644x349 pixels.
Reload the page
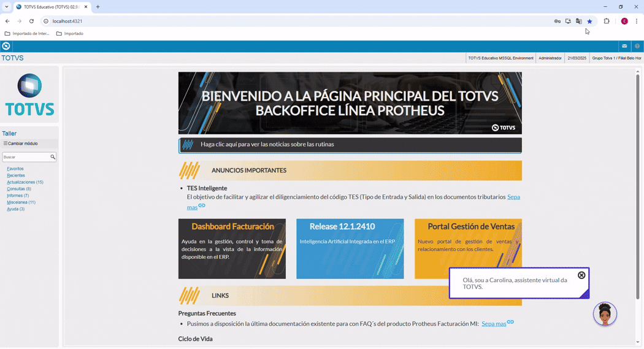point(31,21)
